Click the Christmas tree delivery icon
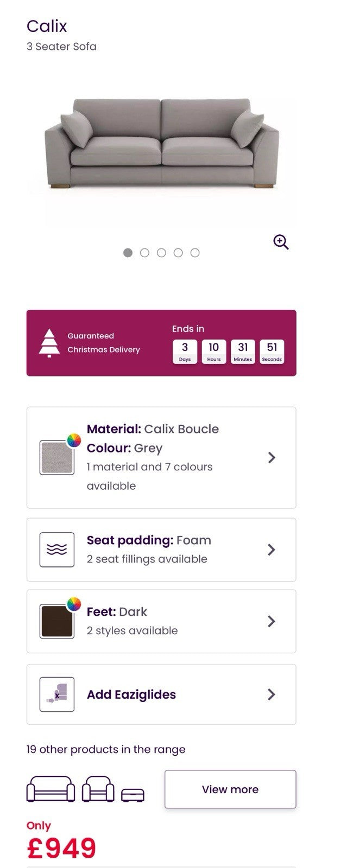 click(49, 343)
